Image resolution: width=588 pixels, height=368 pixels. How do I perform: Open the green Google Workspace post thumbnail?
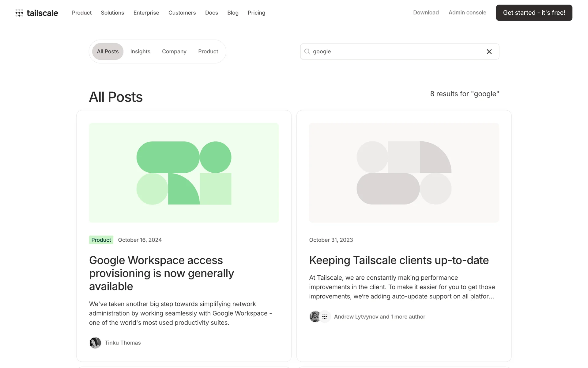point(184,173)
